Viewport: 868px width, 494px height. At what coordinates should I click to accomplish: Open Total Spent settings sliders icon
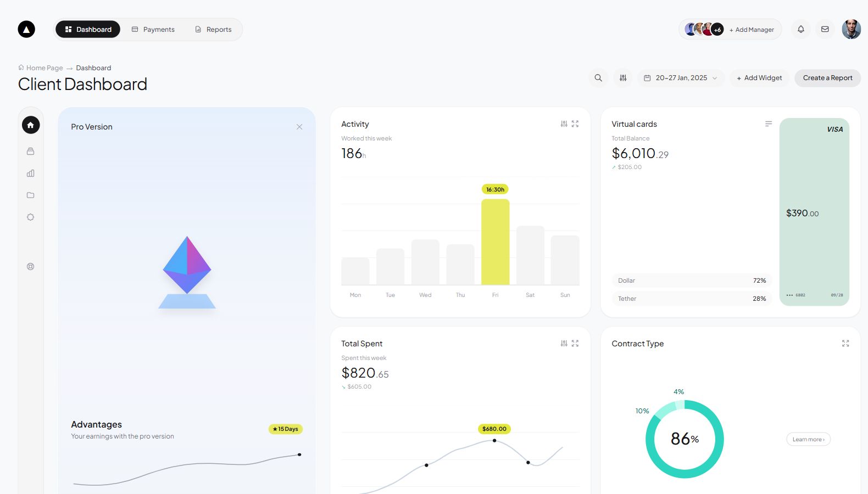click(x=564, y=344)
